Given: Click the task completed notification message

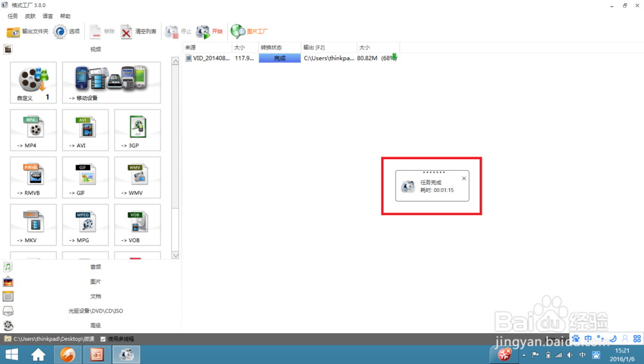Looking at the screenshot, I should (x=432, y=186).
